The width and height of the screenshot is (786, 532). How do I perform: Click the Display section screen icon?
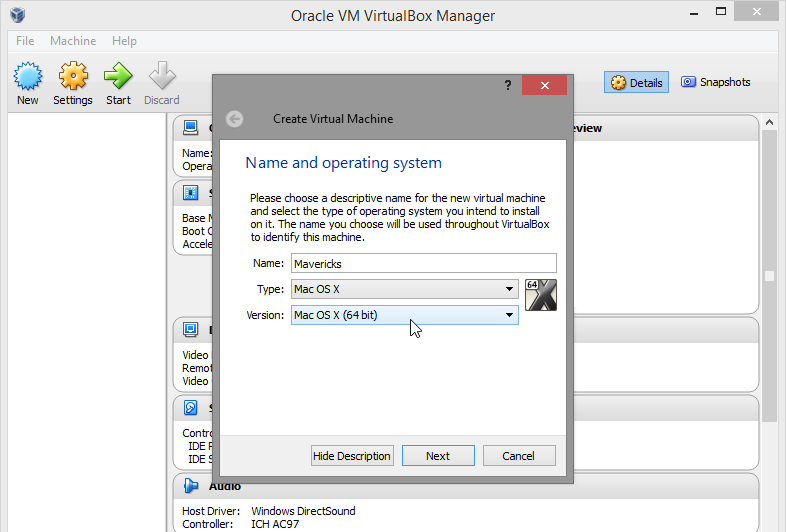pos(190,329)
